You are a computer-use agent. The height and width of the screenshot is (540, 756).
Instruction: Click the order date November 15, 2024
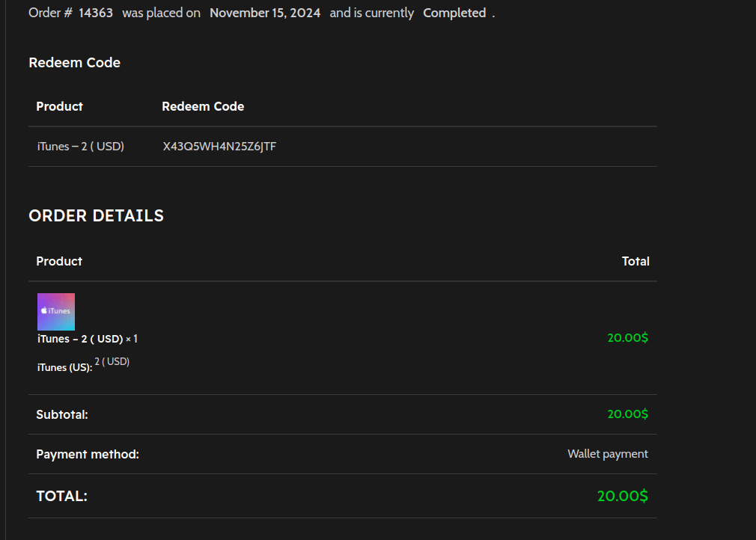[265, 13]
